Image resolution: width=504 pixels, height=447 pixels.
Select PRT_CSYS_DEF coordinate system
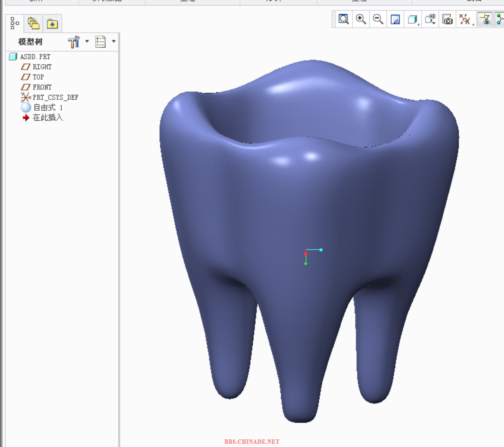click(x=50, y=97)
